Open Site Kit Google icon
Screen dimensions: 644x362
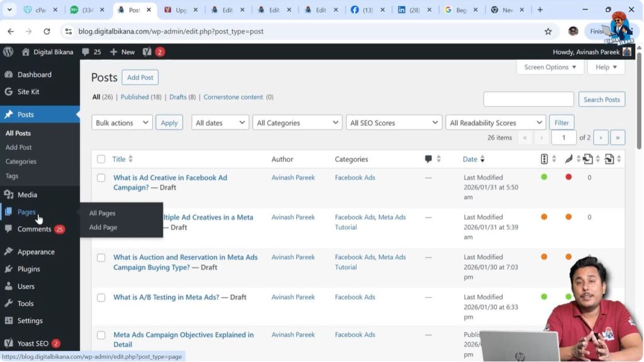click(9, 92)
